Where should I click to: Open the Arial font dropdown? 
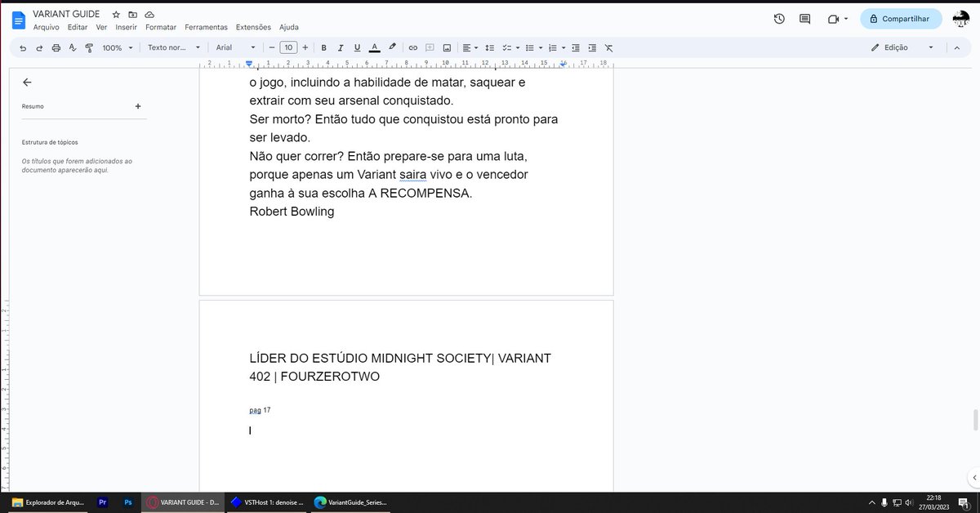[236, 47]
